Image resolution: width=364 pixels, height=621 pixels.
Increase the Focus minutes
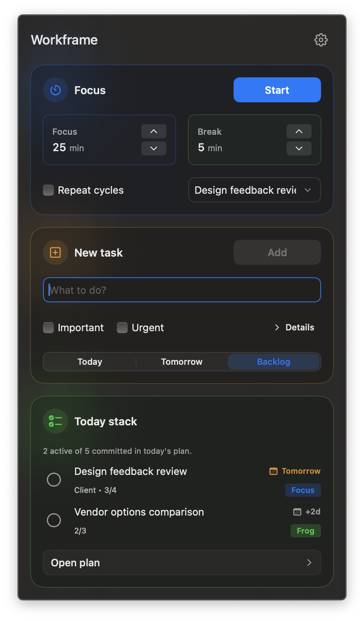(154, 131)
